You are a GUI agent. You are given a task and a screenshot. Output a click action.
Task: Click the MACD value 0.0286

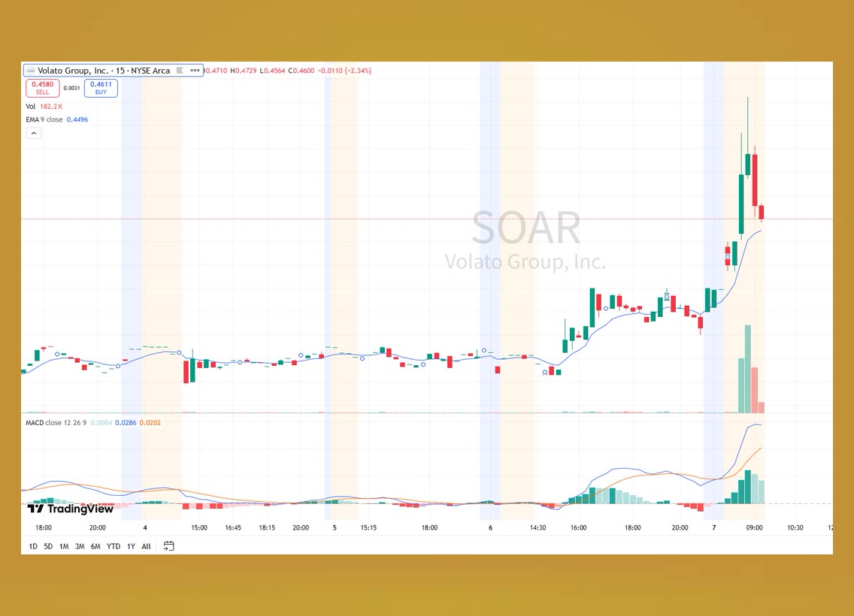click(126, 422)
